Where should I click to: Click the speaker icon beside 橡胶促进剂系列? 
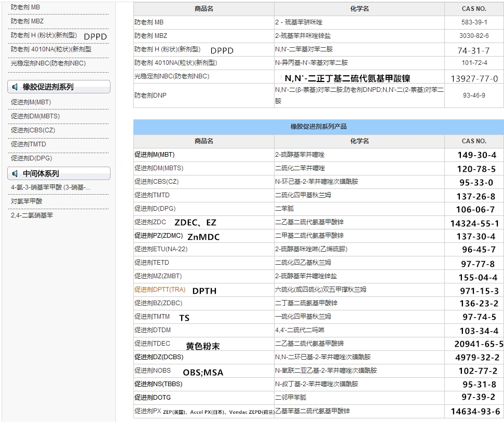tap(15, 87)
